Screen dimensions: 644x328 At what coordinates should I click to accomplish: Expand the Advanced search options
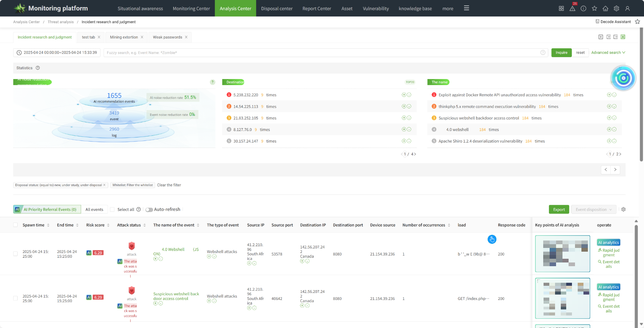coord(608,53)
